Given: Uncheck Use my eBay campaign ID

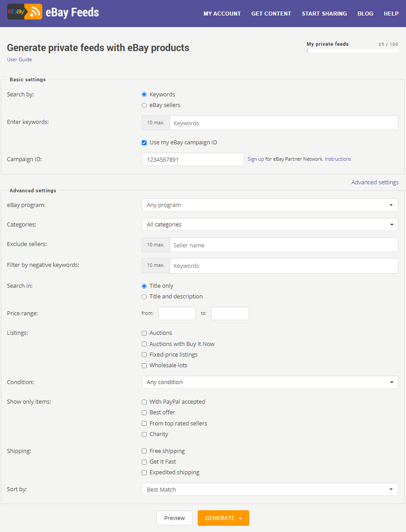Looking at the screenshot, I should click(x=144, y=143).
